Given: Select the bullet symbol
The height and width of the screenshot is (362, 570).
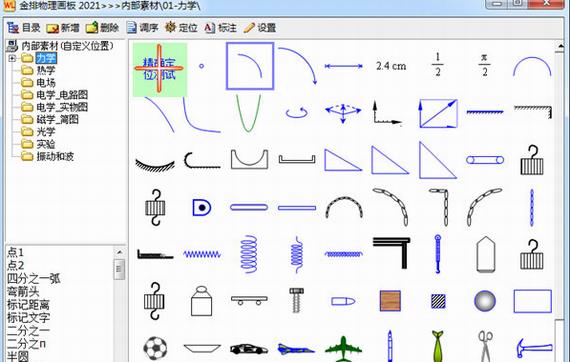Looking at the screenshot, I should point(343,301).
